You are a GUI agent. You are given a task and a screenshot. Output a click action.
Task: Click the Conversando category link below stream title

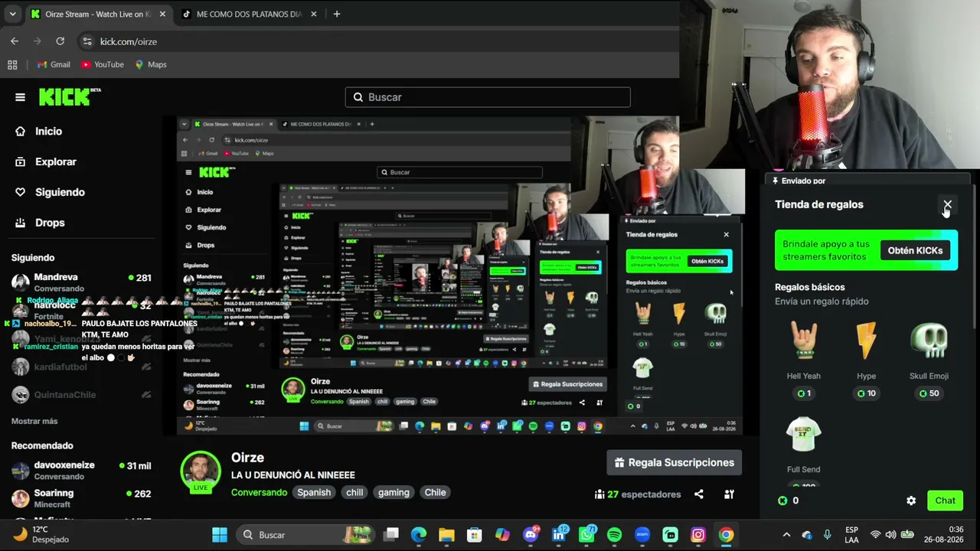pyautogui.click(x=259, y=492)
